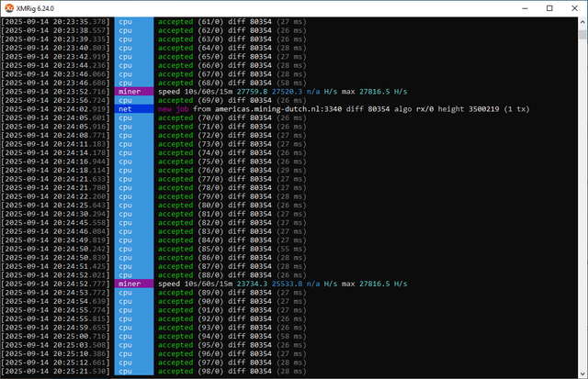Click the 'new job' text in the net line
Screen dimensions: 588x379
click(174, 109)
